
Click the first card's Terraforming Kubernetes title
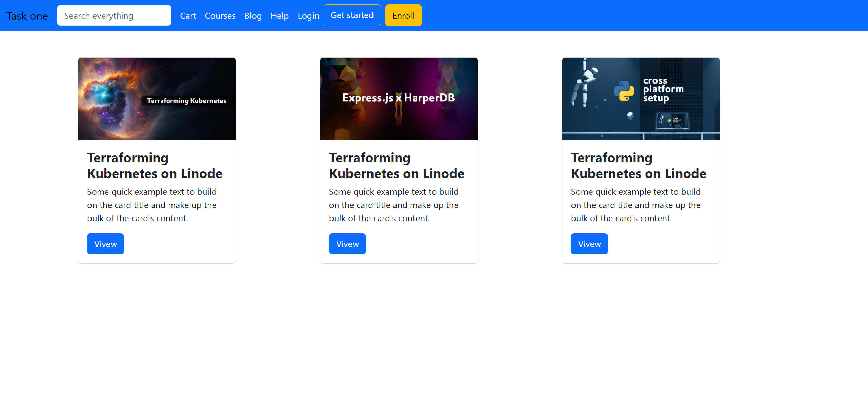tap(155, 166)
